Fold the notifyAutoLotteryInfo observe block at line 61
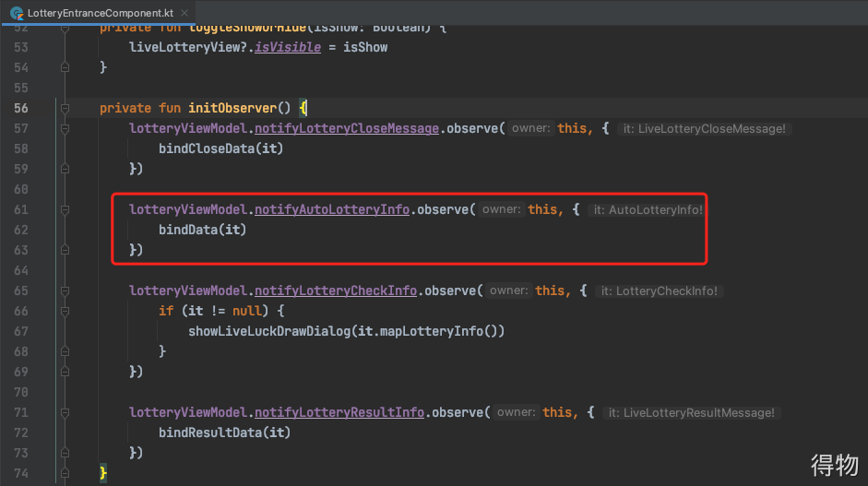The image size is (868, 486). [x=65, y=209]
